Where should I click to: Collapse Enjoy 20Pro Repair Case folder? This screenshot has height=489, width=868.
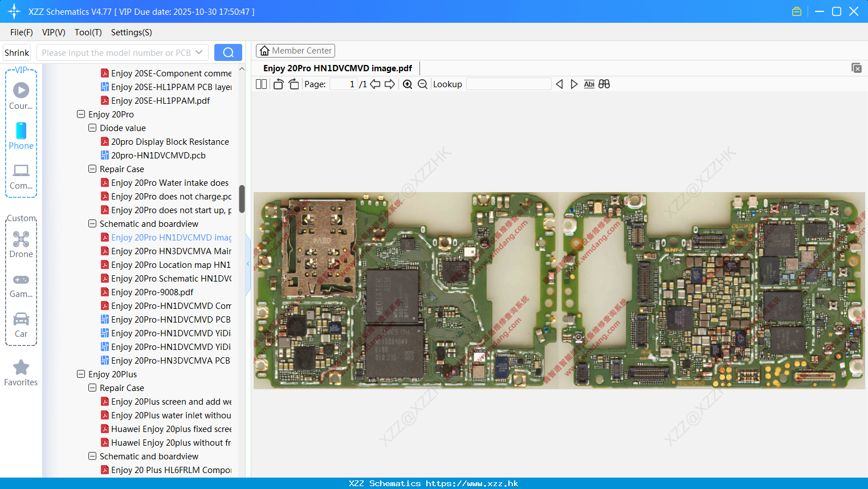click(92, 169)
